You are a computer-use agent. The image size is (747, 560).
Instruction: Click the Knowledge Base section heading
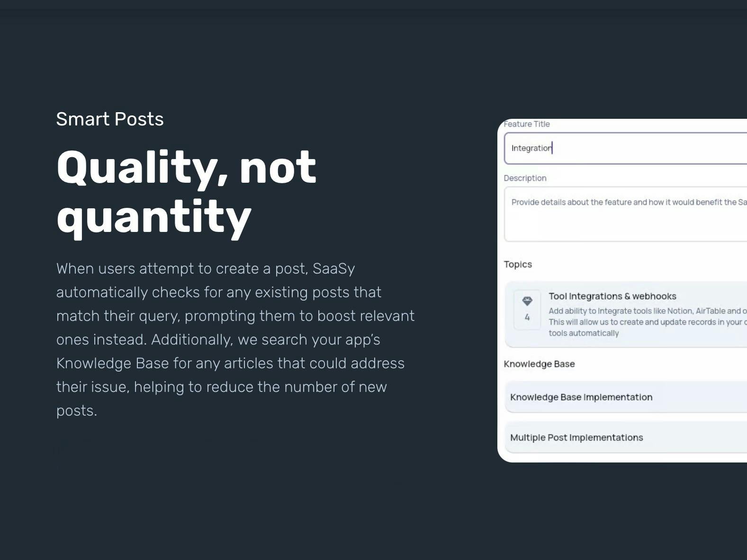[x=539, y=364]
